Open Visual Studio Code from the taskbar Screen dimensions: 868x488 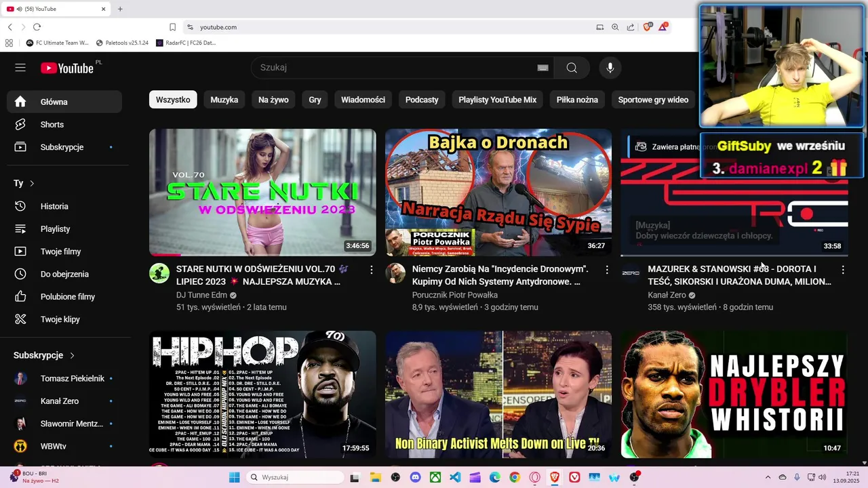[x=455, y=477]
